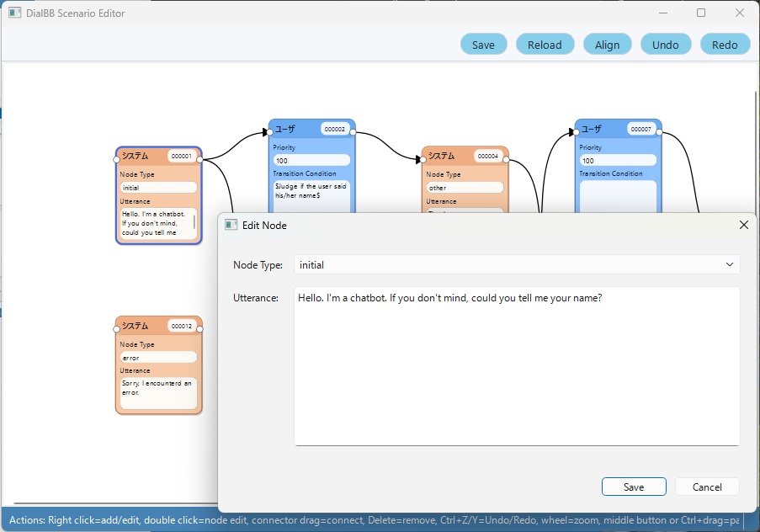This screenshot has width=760, height=532.
Task: Click node ID label 000004
Action: 488,157
